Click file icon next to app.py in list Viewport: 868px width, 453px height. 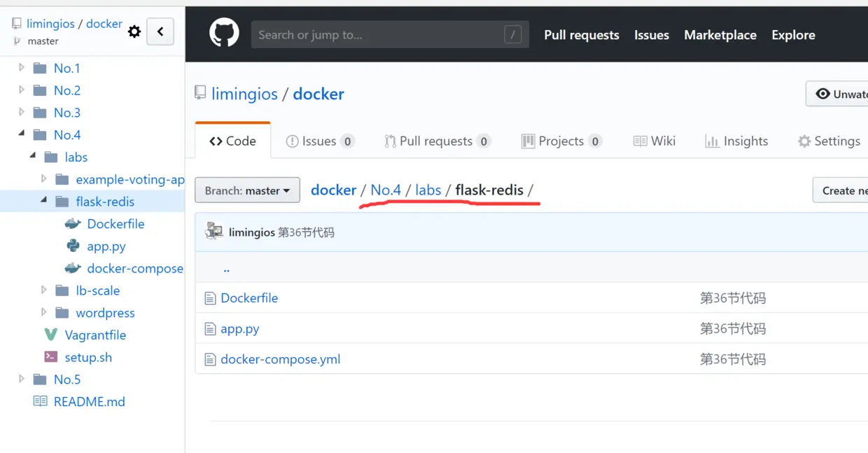210,329
